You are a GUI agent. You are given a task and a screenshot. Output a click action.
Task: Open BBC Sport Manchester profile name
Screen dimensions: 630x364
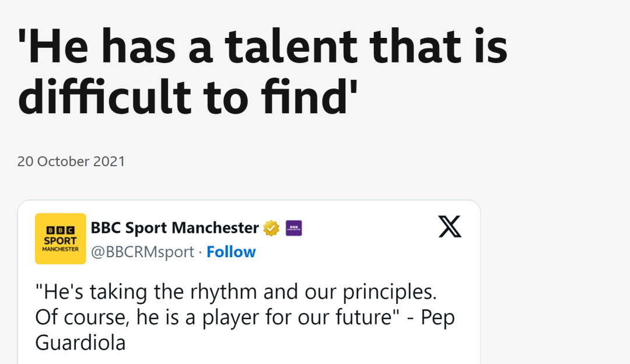pyautogui.click(x=175, y=228)
